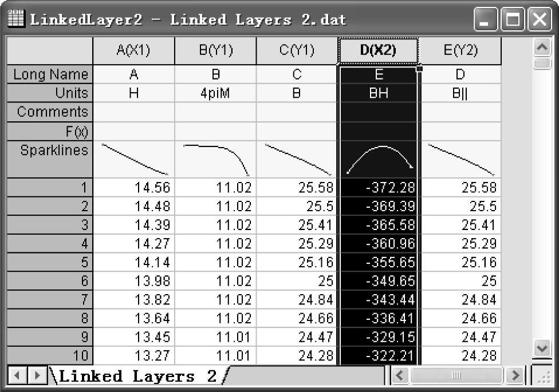Maximize the LinkedLayer2 window
559x392 pixels.
(513, 19)
